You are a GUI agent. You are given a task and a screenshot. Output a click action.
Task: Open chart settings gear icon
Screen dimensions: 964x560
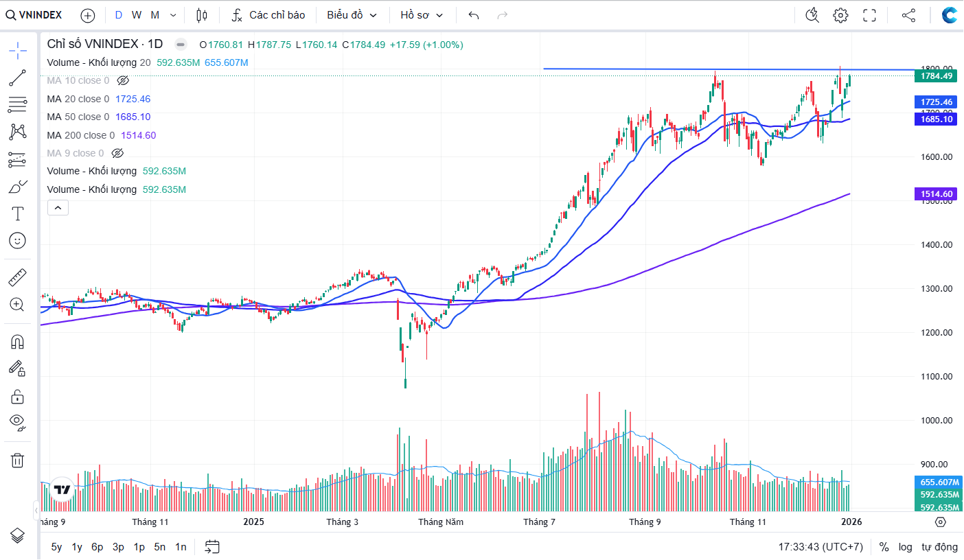tap(840, 15)
